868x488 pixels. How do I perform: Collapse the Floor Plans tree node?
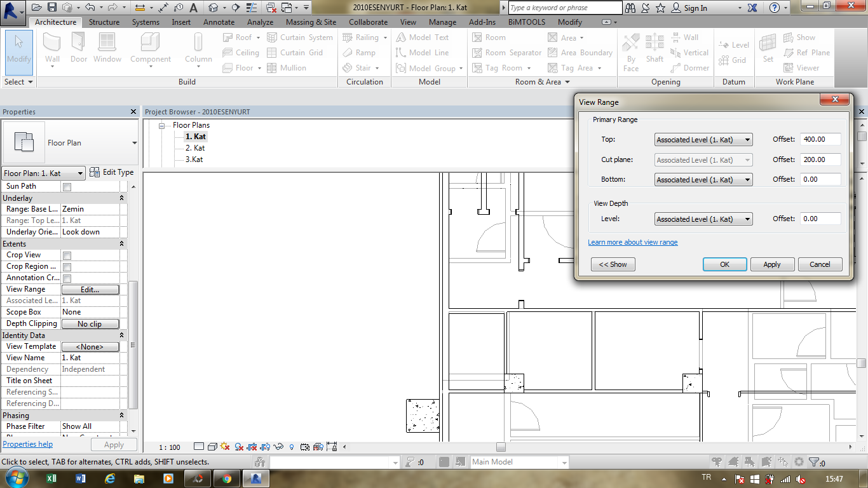[x=162, y=126]
